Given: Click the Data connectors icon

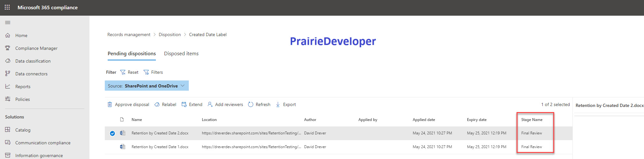Looking at the screenshot, I should [8, 73].
